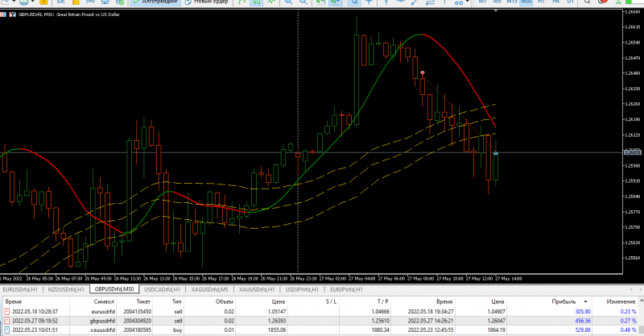Click the chart shift triangle at top

[x=496, y=10]
